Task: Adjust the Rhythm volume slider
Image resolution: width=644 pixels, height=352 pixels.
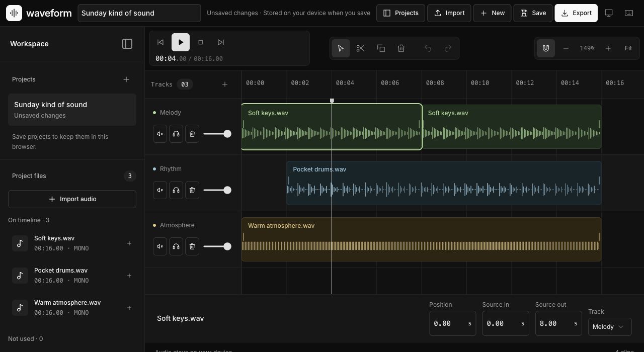Action: (217, 190)
